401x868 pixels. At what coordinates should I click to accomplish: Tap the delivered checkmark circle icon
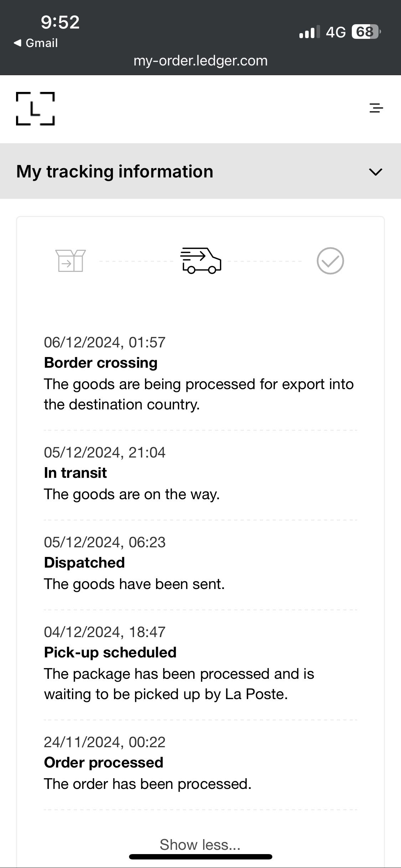tap(330, 261)
